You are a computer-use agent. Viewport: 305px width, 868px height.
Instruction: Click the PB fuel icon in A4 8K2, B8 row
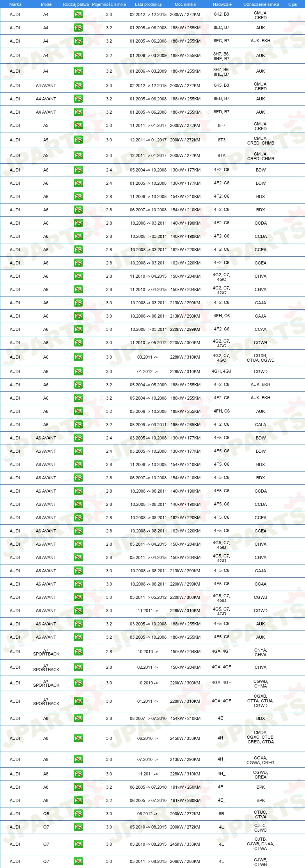pyautogui.click(x=78, y=14)
